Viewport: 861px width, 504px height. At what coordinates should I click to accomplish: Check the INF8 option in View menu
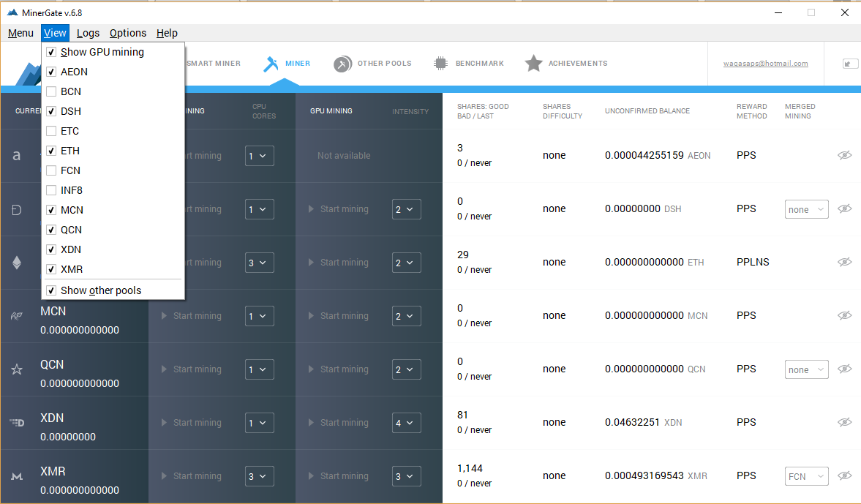tap(51, 190)
